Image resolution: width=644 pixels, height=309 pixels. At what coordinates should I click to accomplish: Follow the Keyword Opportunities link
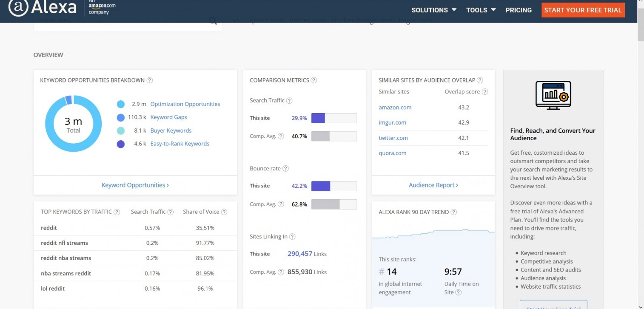pyautogui.click(x=135, y=185)
